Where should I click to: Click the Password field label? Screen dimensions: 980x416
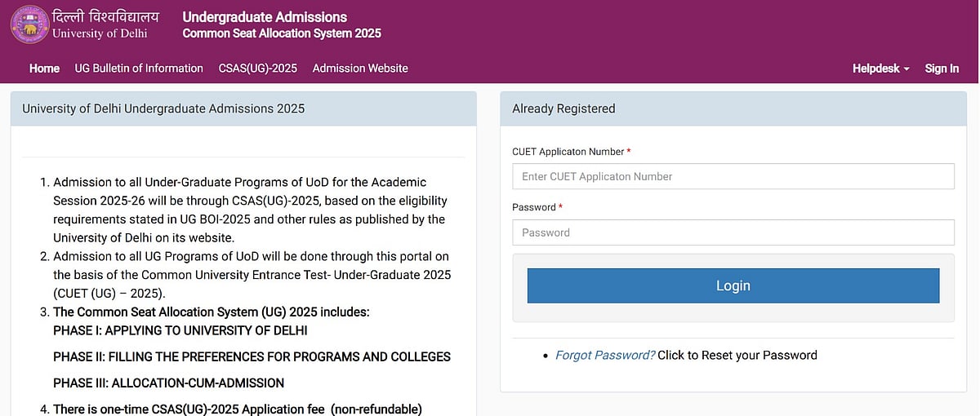(534, 207)
